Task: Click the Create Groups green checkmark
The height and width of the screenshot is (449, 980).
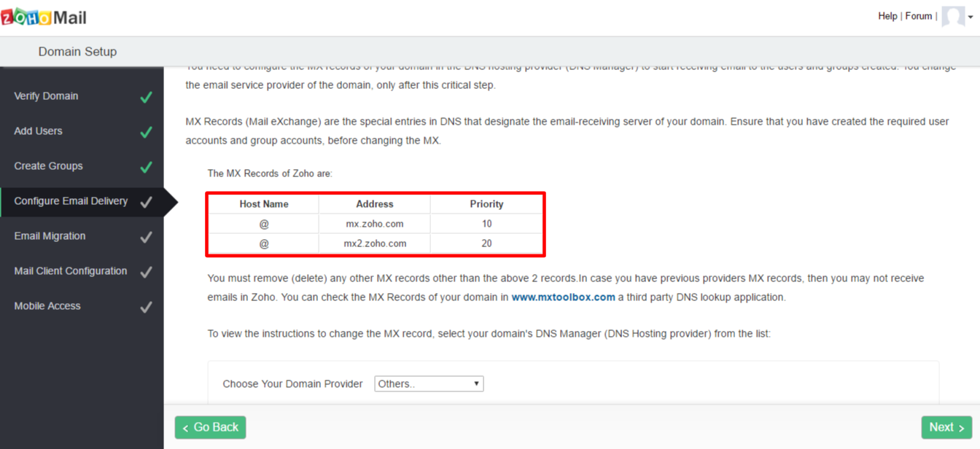Action: [146, 167]
